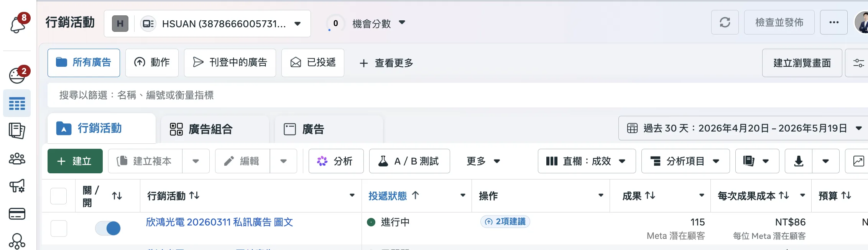
Task: Open the chart view icon at right
Action: 858,161
